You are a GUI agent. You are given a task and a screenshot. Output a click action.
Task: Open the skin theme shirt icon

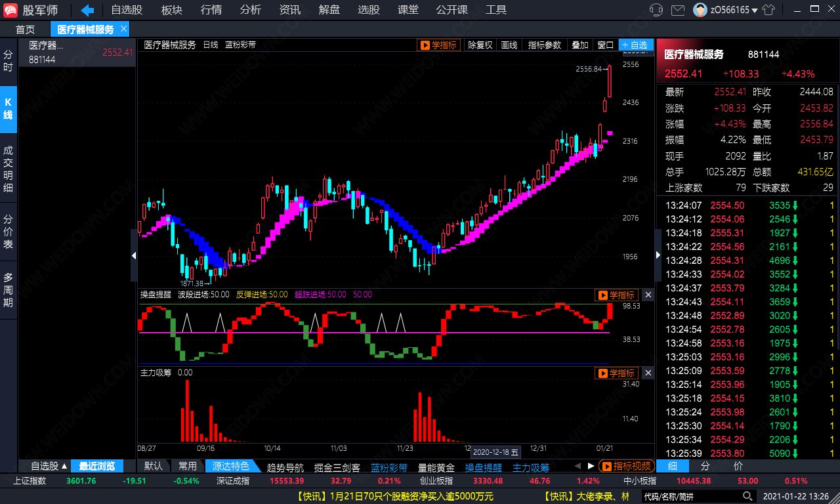click(768, 10)
